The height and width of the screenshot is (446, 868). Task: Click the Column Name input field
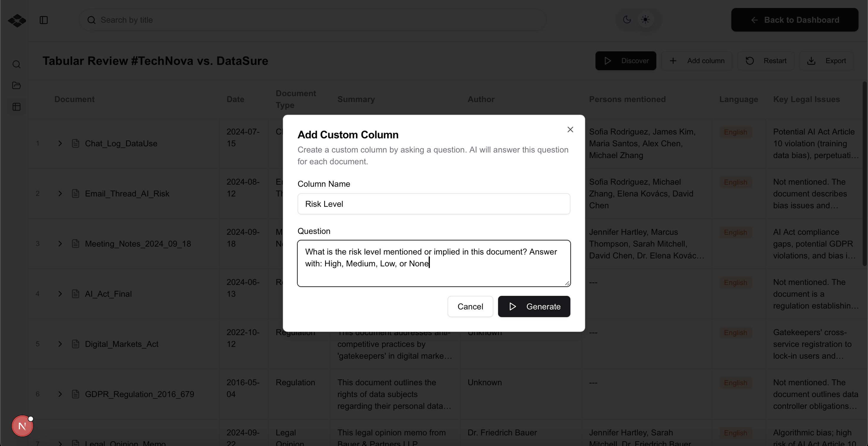click(x=433, y=204)
